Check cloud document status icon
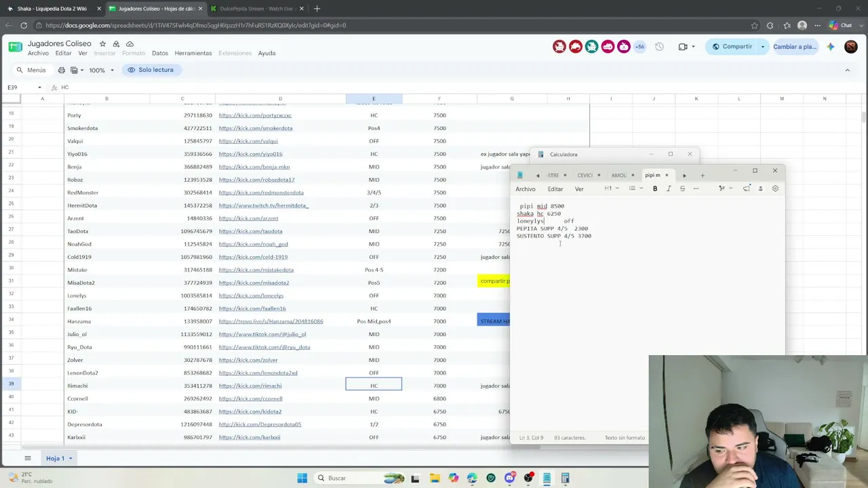The height and width of the screenshot is (488, 868). pyautogui.click(x=130, y=44)
